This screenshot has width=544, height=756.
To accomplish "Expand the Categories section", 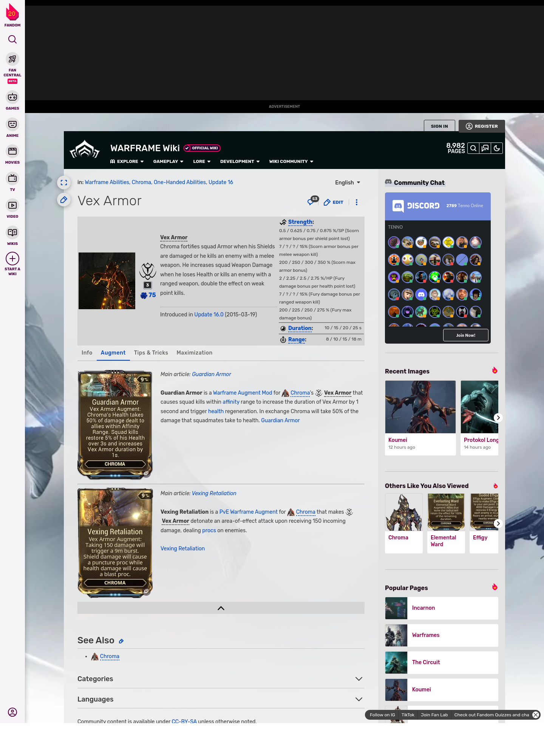I will coord(221,679).
